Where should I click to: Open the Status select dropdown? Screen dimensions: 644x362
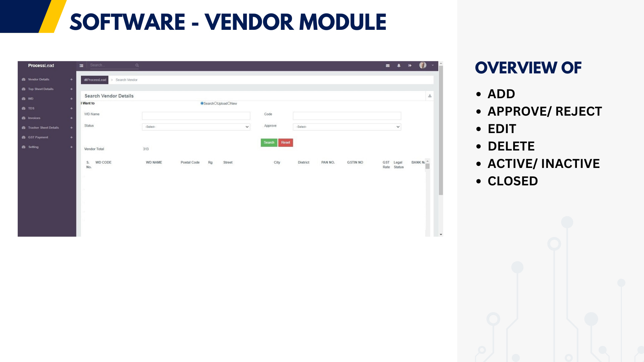196,127
